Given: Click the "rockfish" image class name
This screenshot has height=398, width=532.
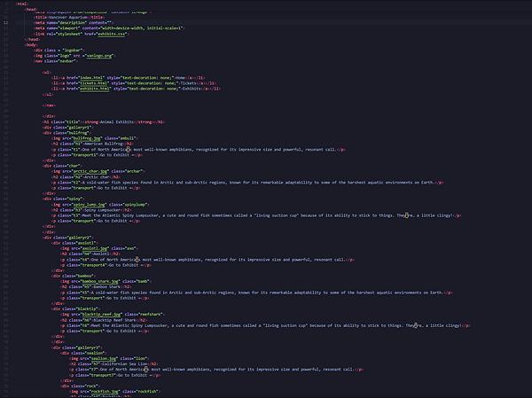Looking at the screenshot, I should tap(146, 391).
